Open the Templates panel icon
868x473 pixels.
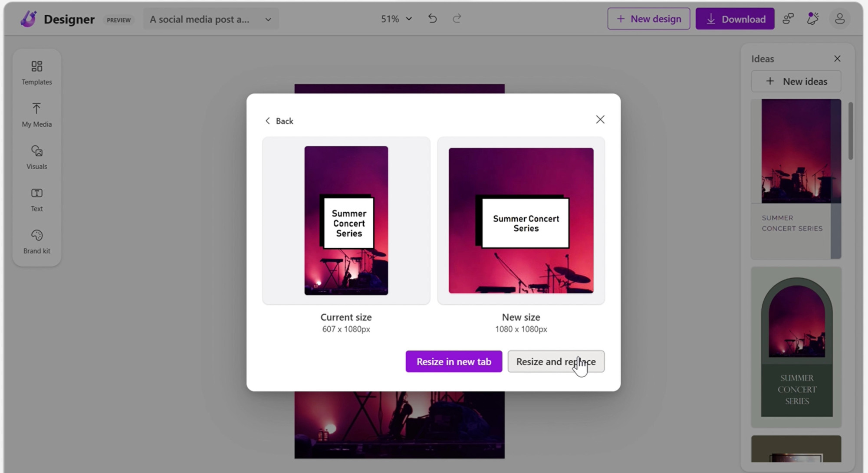(36, 66)
